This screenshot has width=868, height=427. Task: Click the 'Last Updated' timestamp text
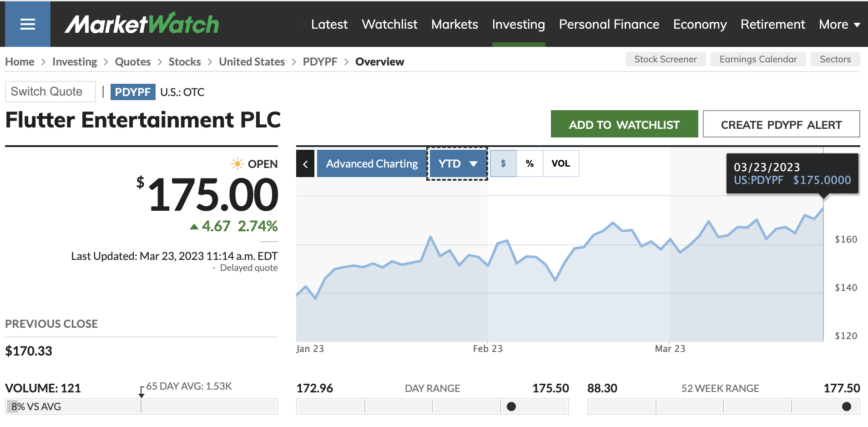(x=174, y=256)
